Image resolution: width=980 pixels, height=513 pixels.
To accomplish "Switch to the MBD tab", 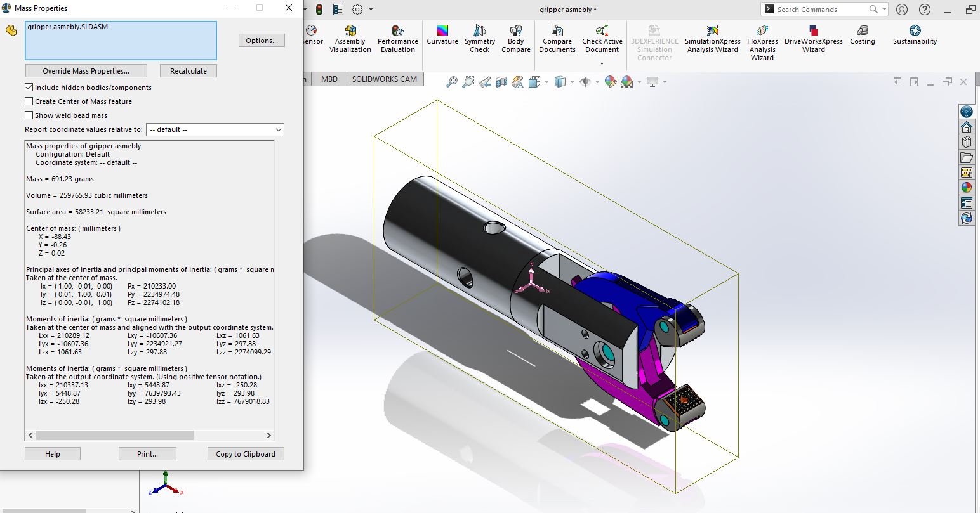I will 329,79.
